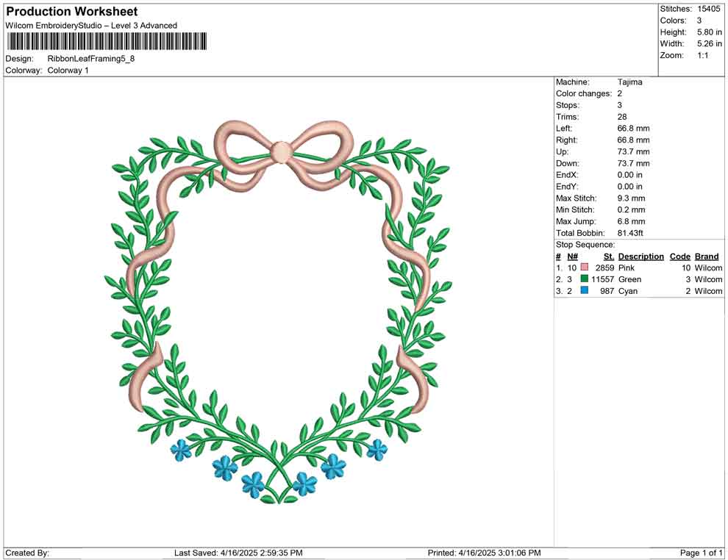Click the 'Production Worksheet' heading
This screenshot has width=728, height=560.
click(x=72, y=12)
